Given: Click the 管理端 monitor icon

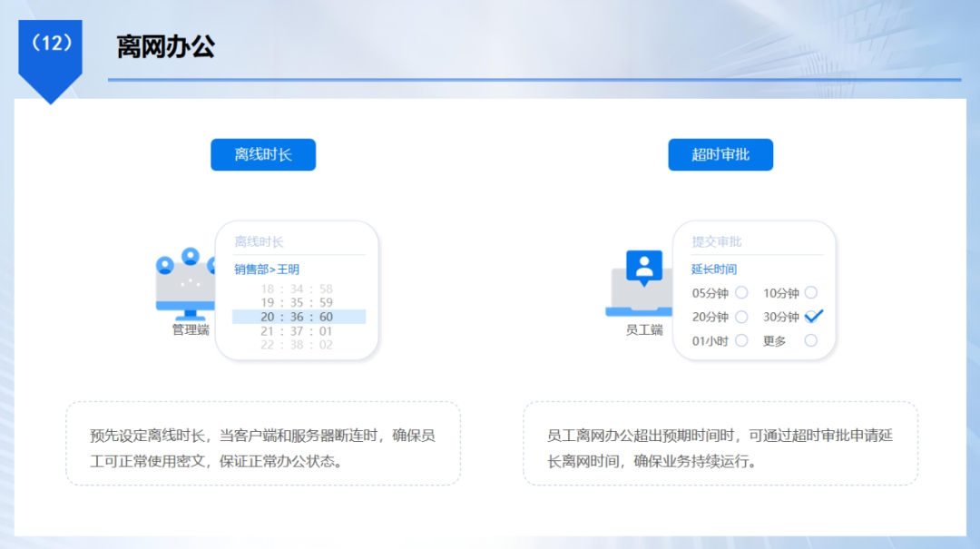Looking at the screenshot, I should [x=186, y=290].
